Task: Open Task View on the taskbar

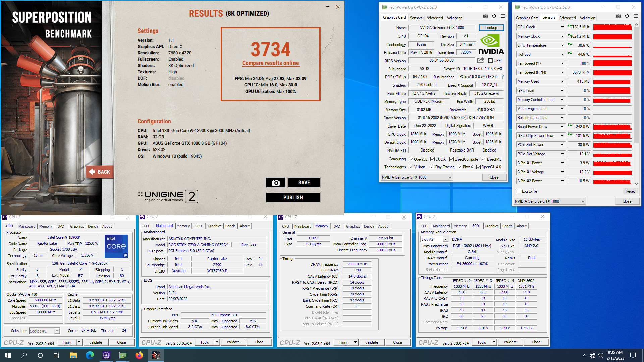Action: coord(56,355)
